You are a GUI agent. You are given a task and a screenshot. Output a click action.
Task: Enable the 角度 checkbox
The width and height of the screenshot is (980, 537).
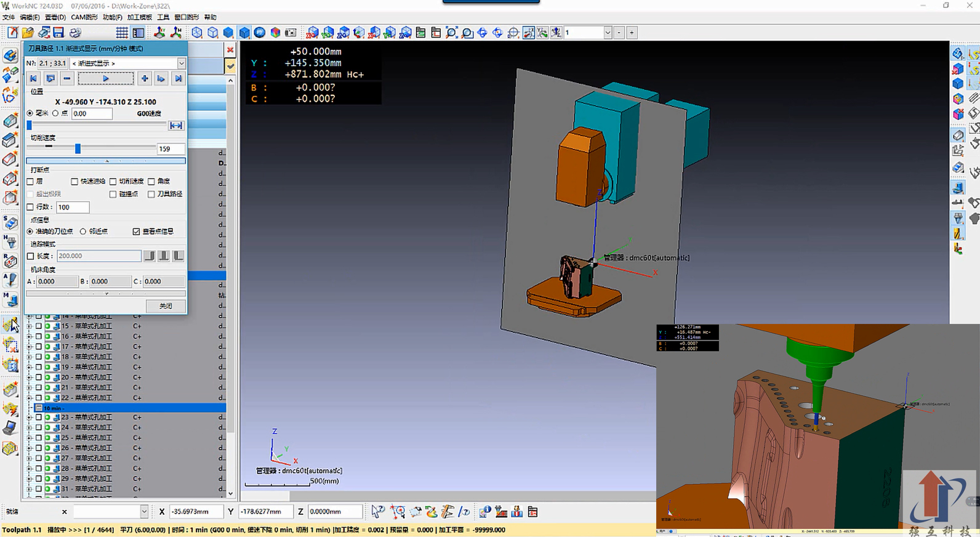[151, 182]
